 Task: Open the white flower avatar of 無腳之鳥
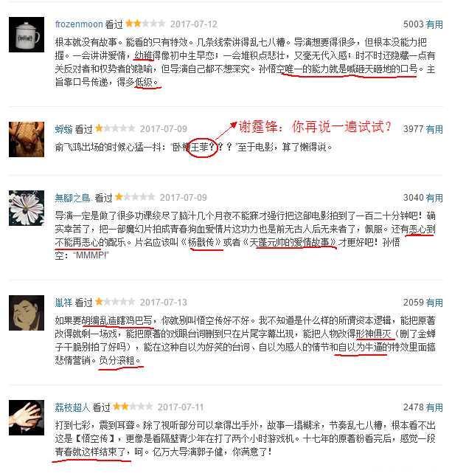[27, 208]
